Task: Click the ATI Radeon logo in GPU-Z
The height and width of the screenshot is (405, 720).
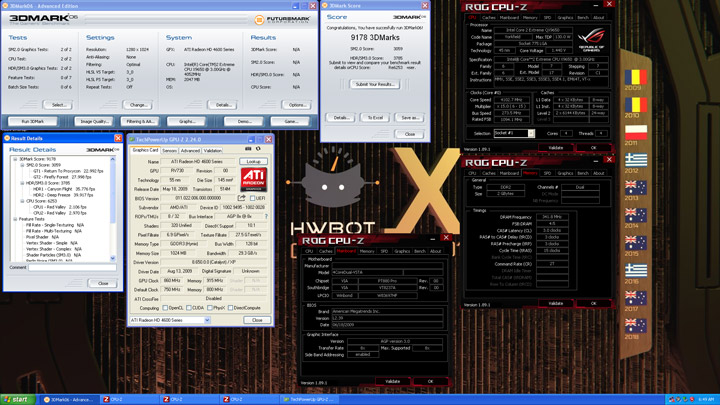Action: click(x=253, y=180)
